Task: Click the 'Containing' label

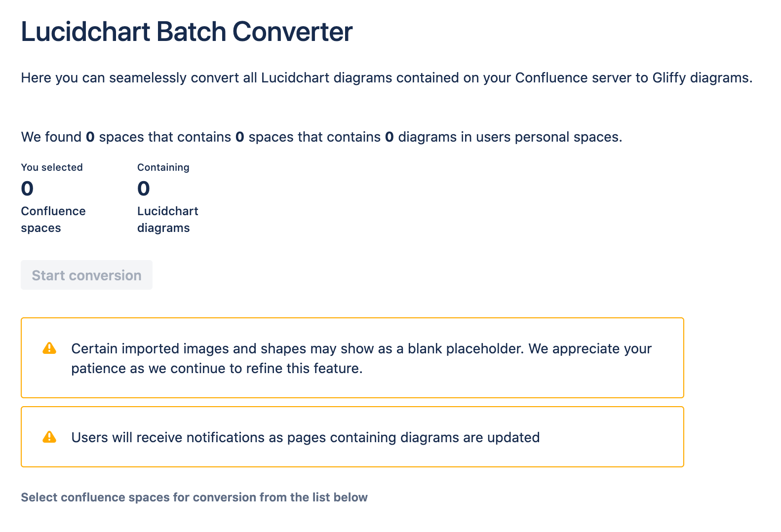Action: click(x=163, y=167)
